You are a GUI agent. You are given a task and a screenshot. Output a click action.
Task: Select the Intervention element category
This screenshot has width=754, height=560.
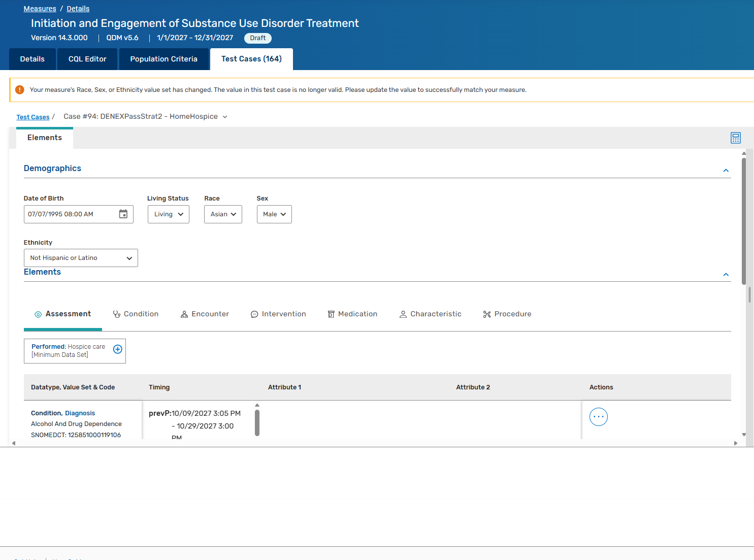tap(278, 314)
